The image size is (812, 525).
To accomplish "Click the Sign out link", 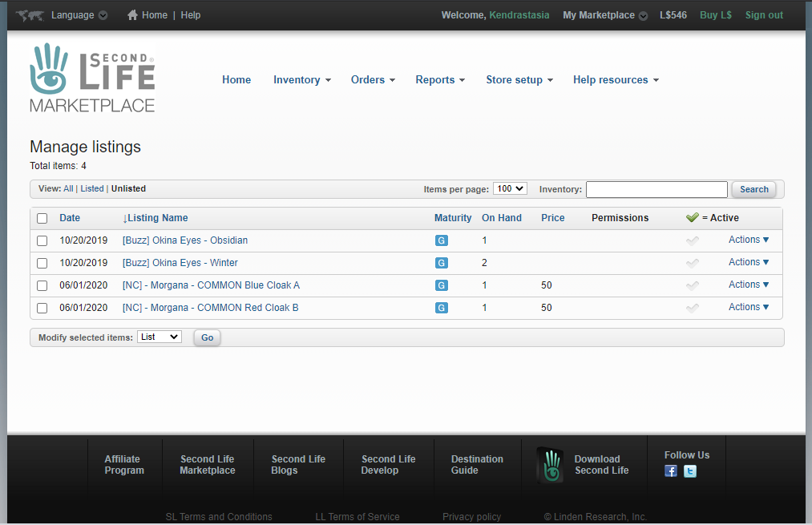I will coord(764,15).
